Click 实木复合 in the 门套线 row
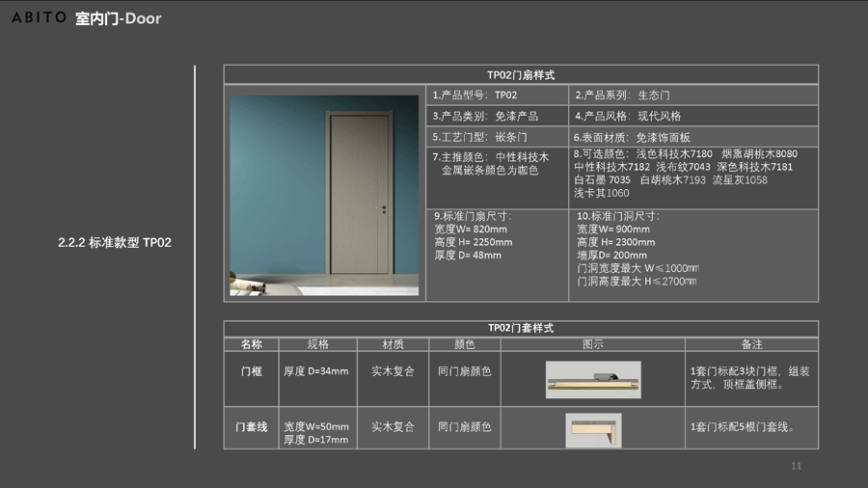 393,426
